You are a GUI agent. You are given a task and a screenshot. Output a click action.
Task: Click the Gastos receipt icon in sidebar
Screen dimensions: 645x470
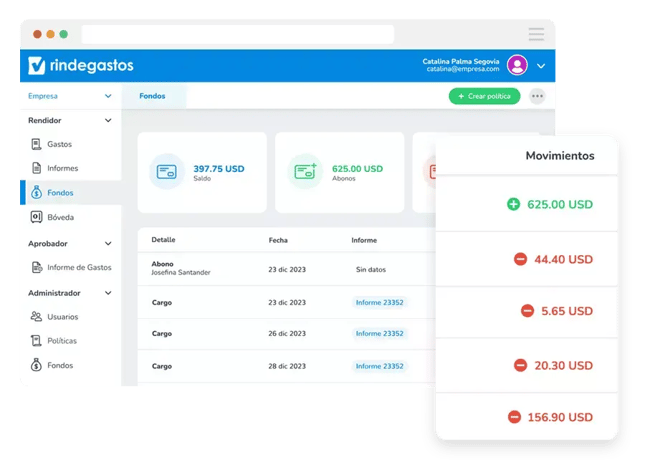[37, 144]
